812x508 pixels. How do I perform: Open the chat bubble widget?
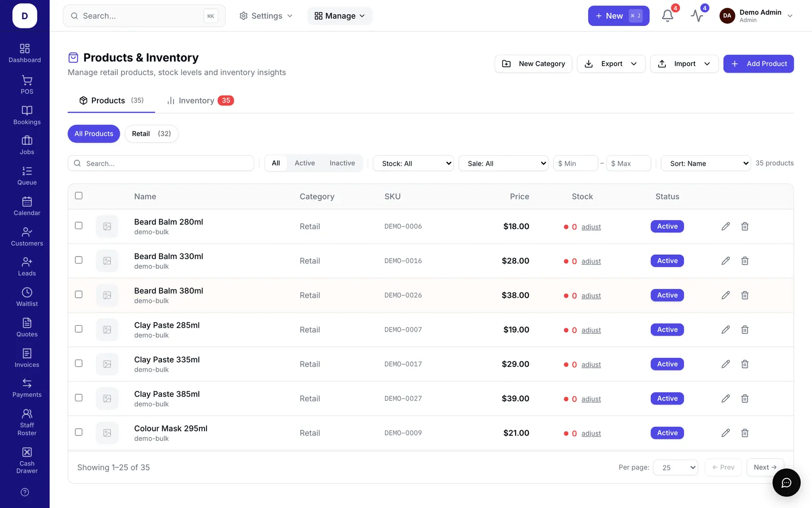(x=786, y=483)
